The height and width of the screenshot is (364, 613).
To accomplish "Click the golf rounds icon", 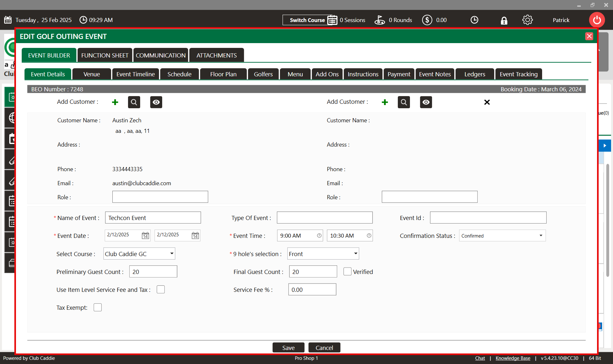I will pos(380,20).
